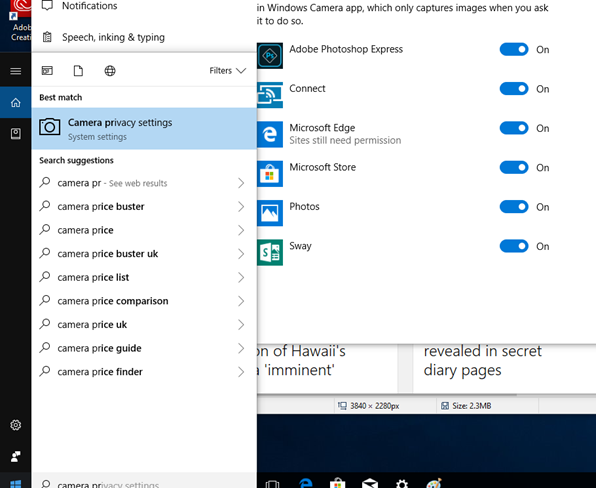Open the Mail app from the taskbar

tap(370, 483)
